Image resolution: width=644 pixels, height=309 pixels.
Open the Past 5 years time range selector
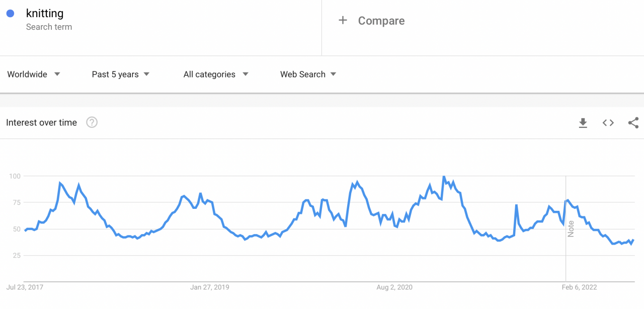coord(119,74)
